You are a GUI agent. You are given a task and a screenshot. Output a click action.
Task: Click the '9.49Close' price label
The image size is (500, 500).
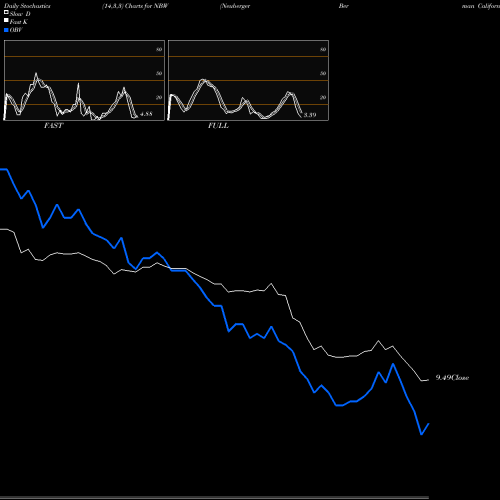click(452, 378)
